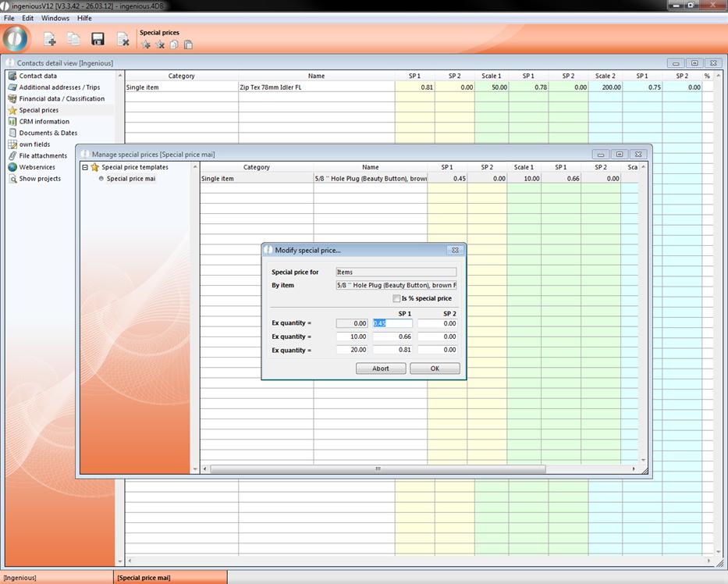Open CRM information in the sidebar
This screenshot has width=728, height=584.
pos(44,122)
